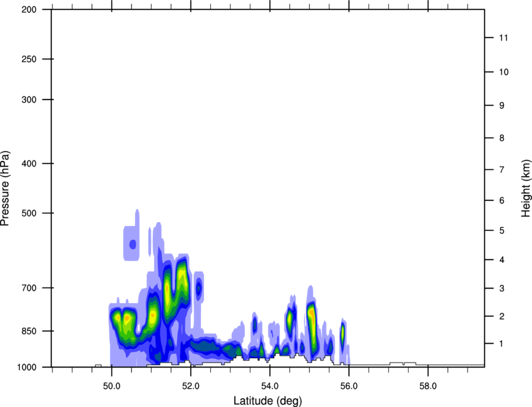Click the 3 km height label
Screen dimensions: 532x407
point(502,288)
